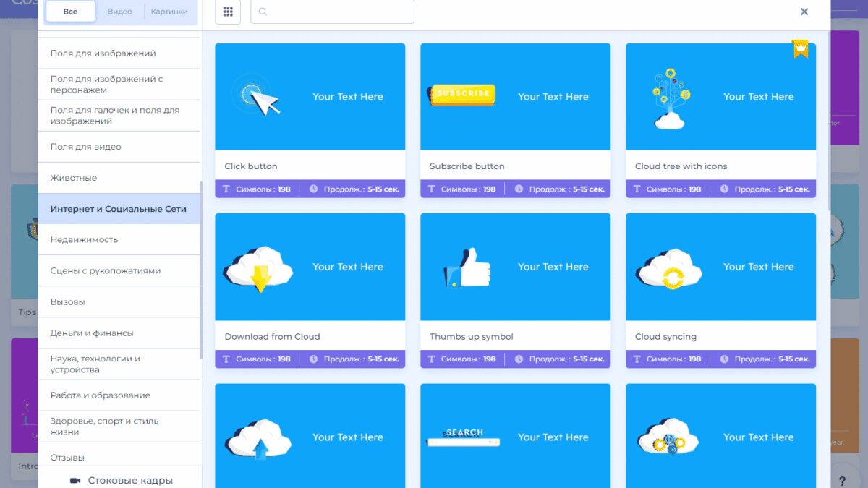Click the stock footage camera icon

coord(75,480)
